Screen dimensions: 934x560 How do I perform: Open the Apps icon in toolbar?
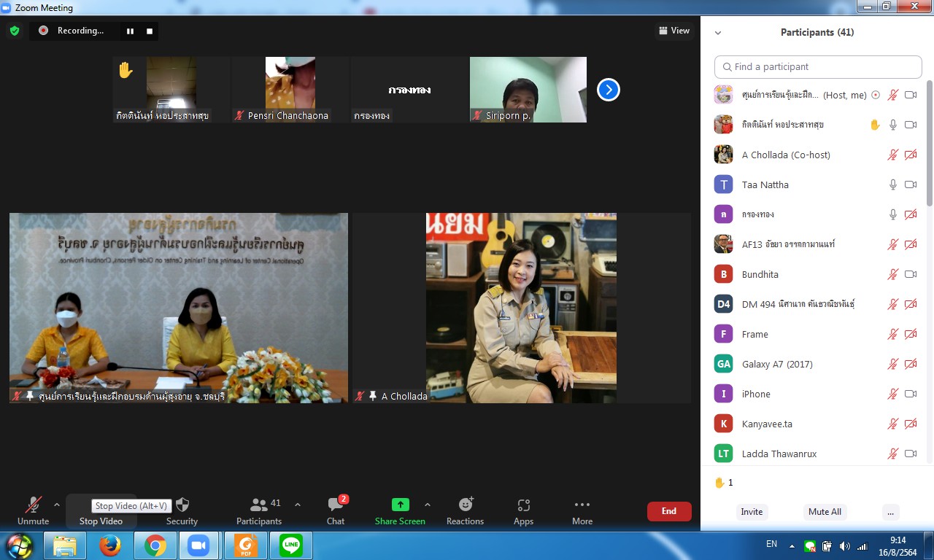coord(523,505)
